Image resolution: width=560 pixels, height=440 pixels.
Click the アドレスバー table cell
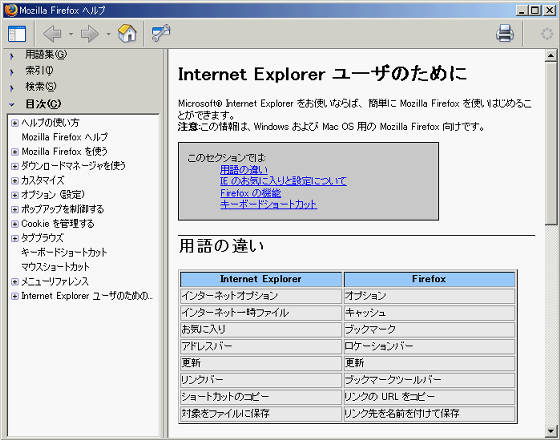[261, 346]
